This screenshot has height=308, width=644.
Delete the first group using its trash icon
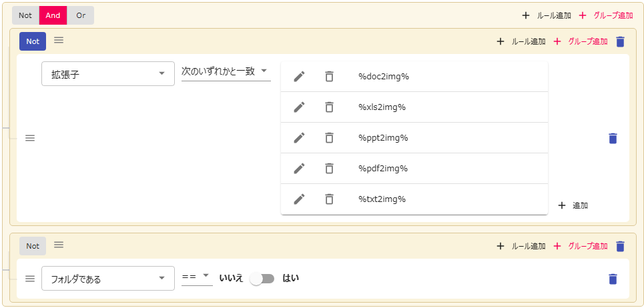click(x=620, y=41)
